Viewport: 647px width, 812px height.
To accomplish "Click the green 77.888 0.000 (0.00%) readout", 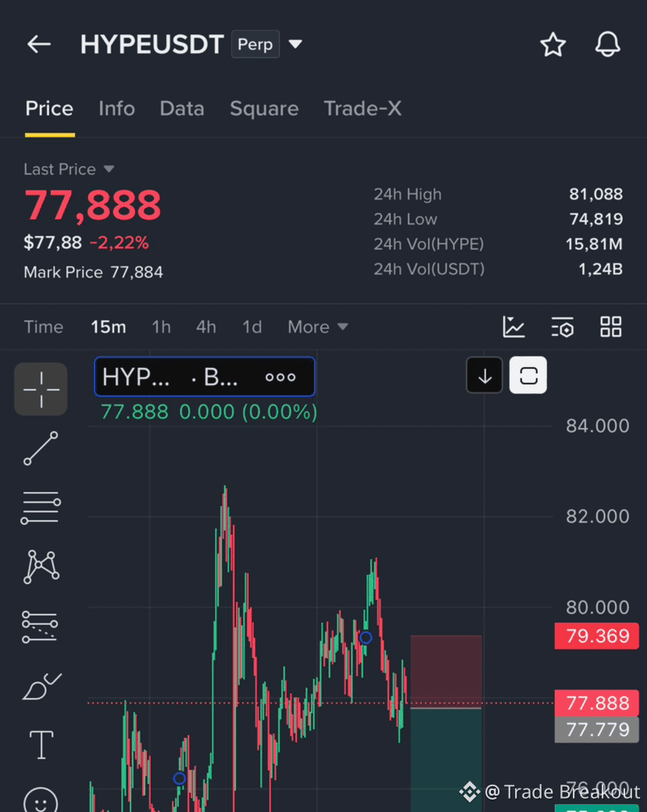I will pyautogui.click(x=208, y=412).
